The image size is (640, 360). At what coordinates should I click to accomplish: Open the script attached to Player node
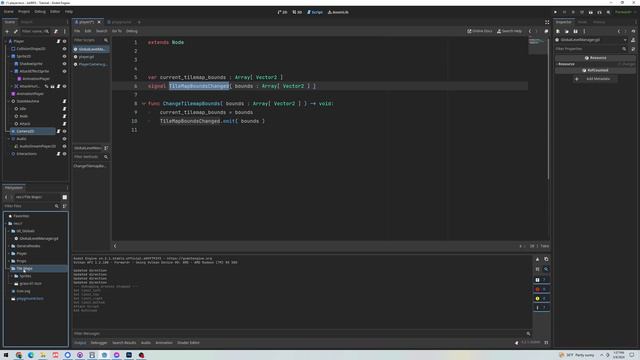point(58,41)
